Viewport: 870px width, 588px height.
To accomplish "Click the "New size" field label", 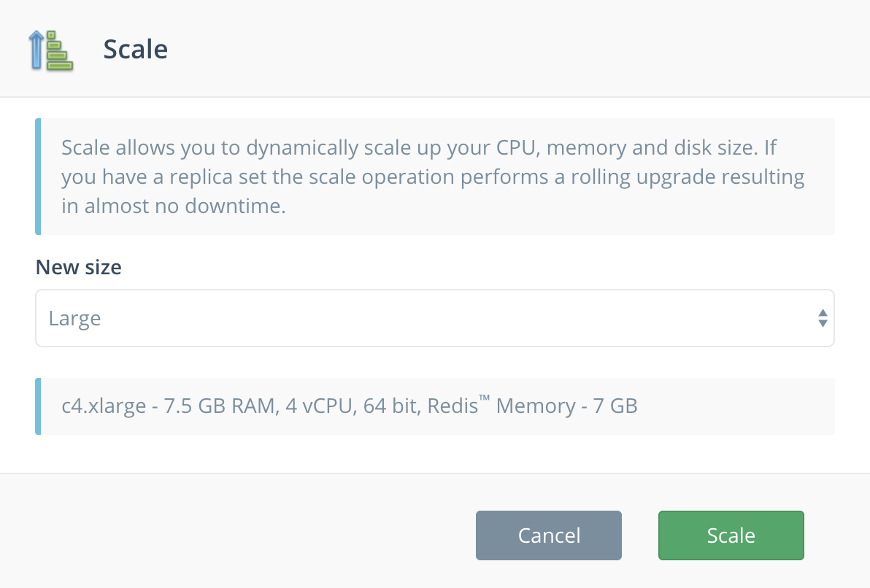I will click(x=78, y=268).
